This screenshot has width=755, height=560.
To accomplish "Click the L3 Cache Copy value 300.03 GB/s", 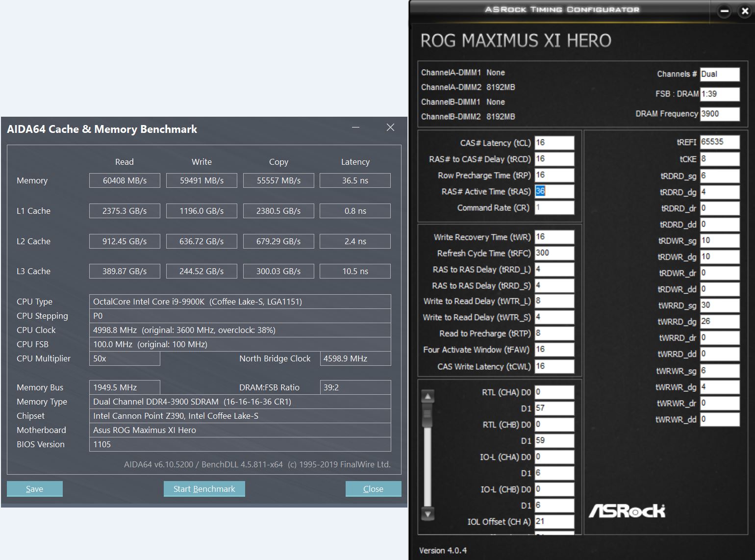I will tap(278, 271).
